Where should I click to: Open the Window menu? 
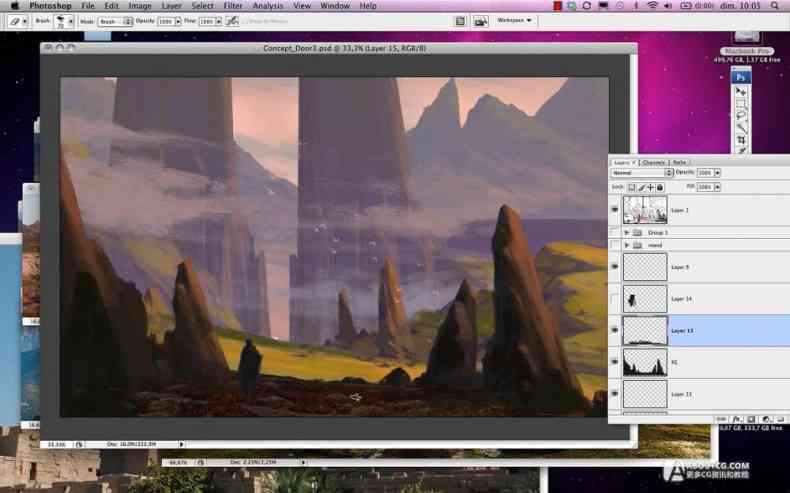[x=335, y=6]
